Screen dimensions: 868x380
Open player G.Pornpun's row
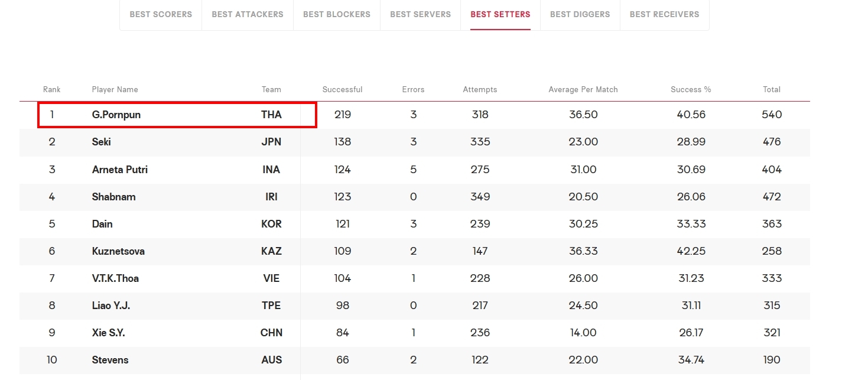point(415,115)
